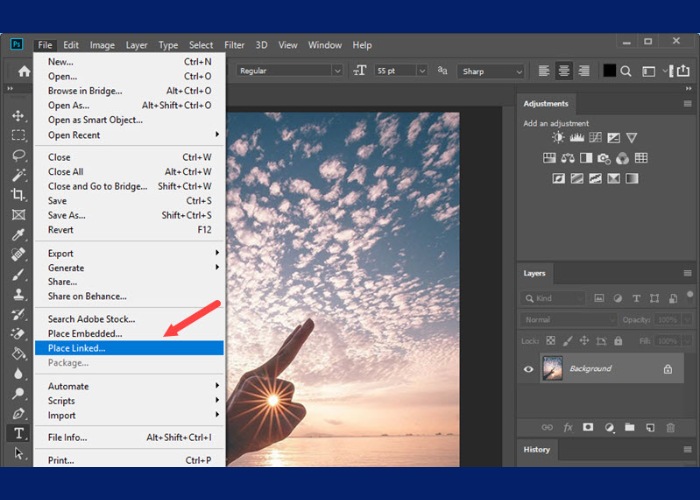This screenshot has height=500, width=700.
Task: Add a Levels adjustment
Action: 577,138
